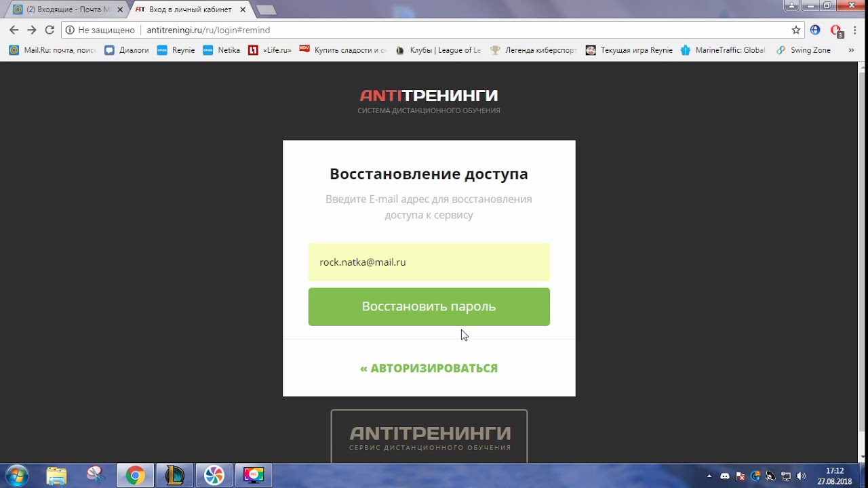
Task: Bookmark this page with the star icon
Action: (x=796, y=30)
